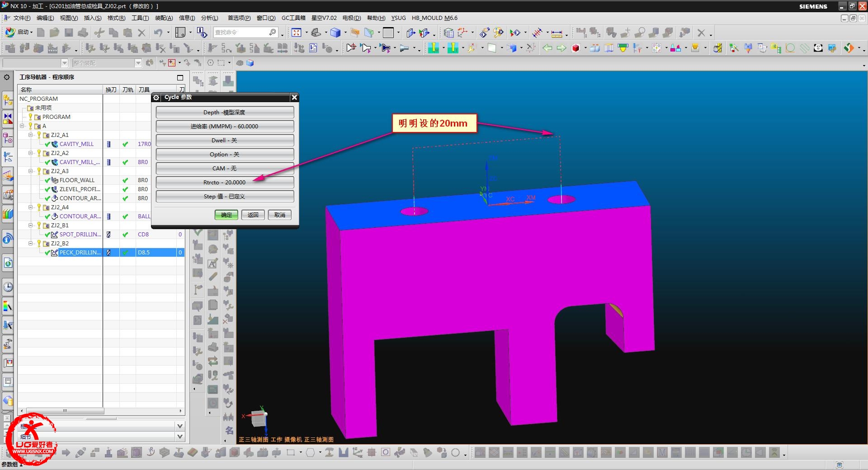Click the green left arrow icon
This screenshot has height=470, width=868.
pos(547,48)
